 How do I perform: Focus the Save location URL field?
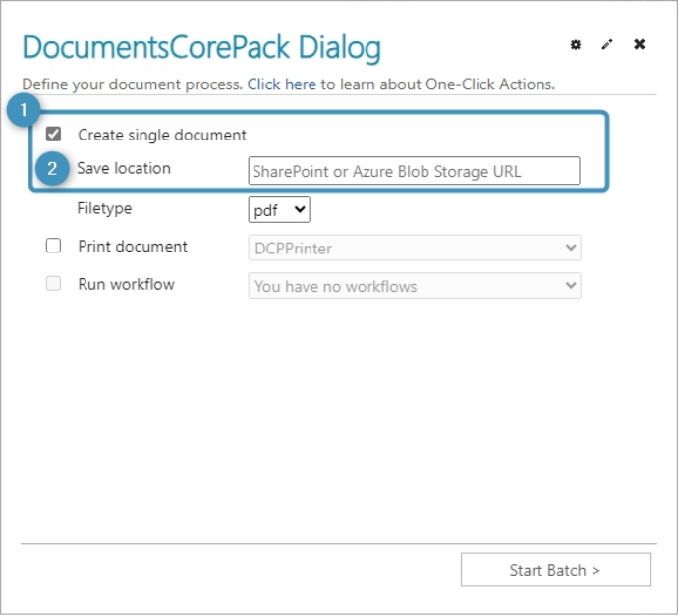tap(414, 171)
